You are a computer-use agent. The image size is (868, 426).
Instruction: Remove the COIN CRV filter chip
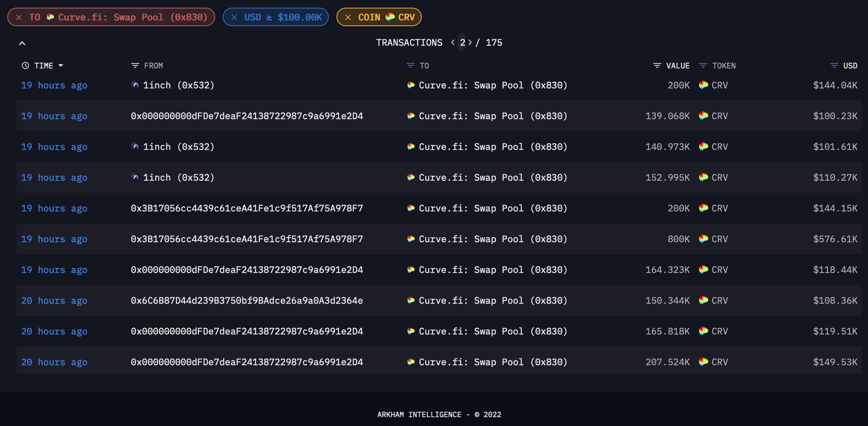348,17
